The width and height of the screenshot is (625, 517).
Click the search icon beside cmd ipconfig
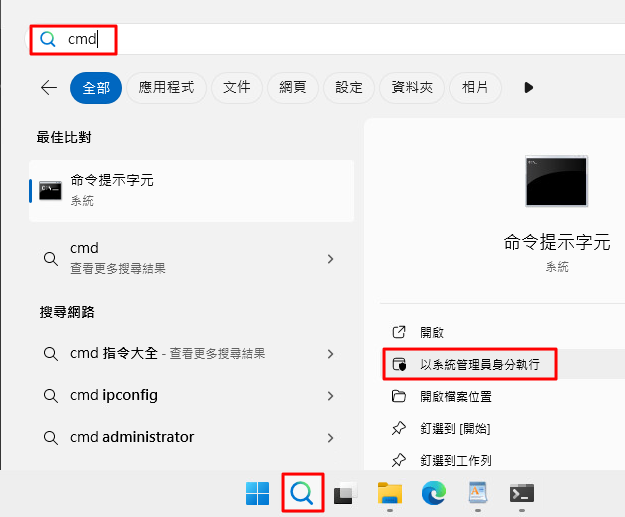pos(51,396)
